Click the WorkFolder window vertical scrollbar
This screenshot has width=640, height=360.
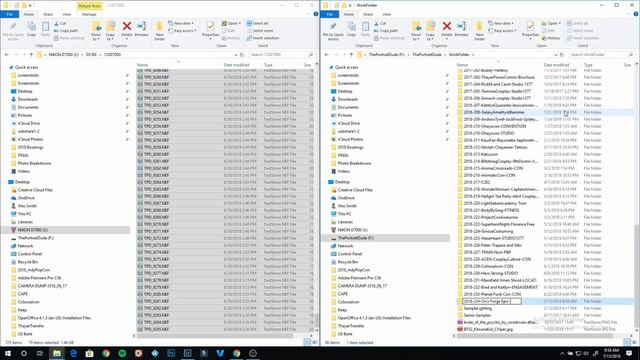(x=637, y=278)
